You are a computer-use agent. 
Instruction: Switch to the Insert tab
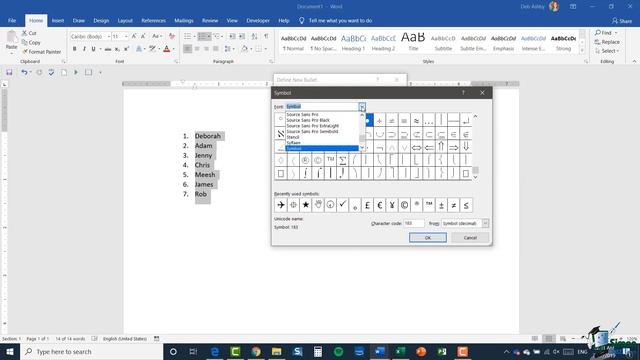pos(58,20)
